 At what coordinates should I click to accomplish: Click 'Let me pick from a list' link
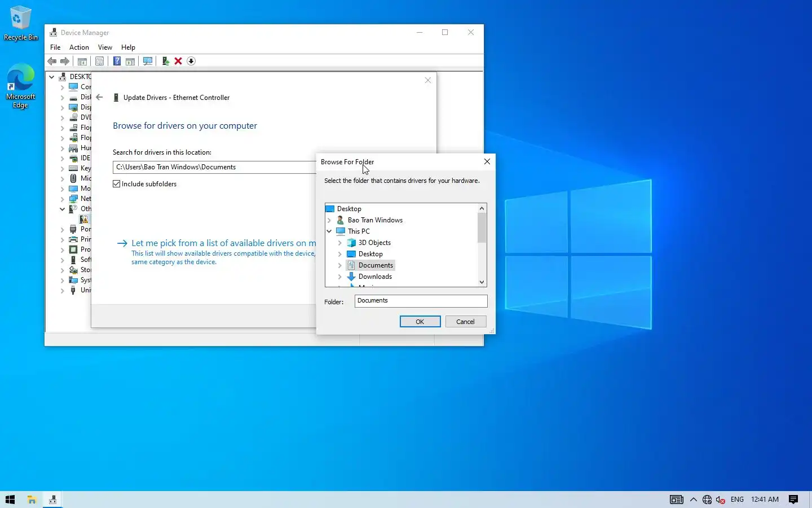[223, 243]
